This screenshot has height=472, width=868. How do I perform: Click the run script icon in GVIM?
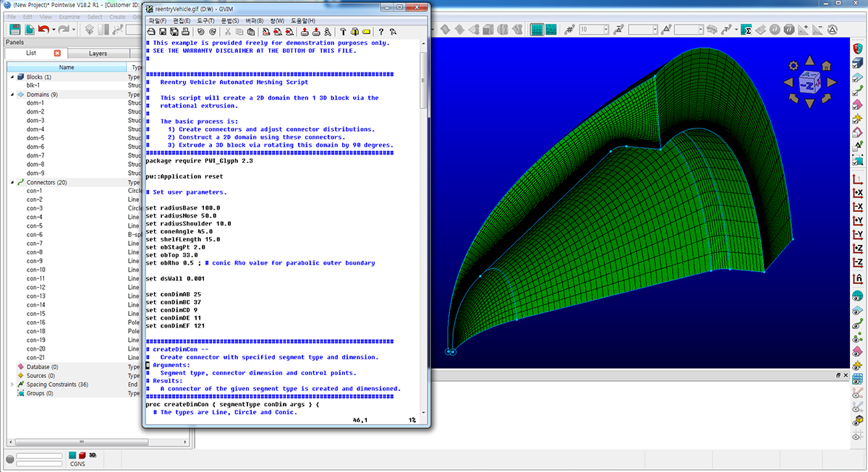coord(328,32)
